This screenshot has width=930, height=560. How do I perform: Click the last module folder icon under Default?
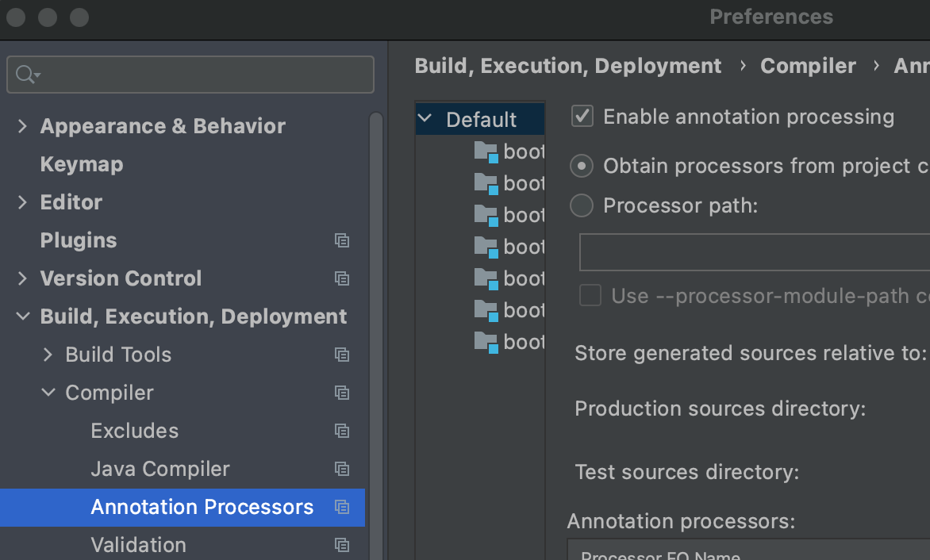pos(486,342)
